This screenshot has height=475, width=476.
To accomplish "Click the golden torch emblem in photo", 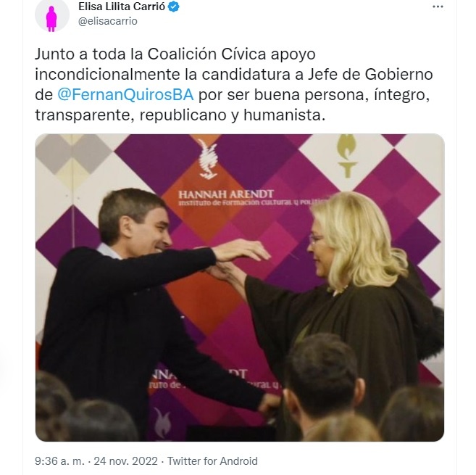I will pyautogui.click(x=347, y=156).
